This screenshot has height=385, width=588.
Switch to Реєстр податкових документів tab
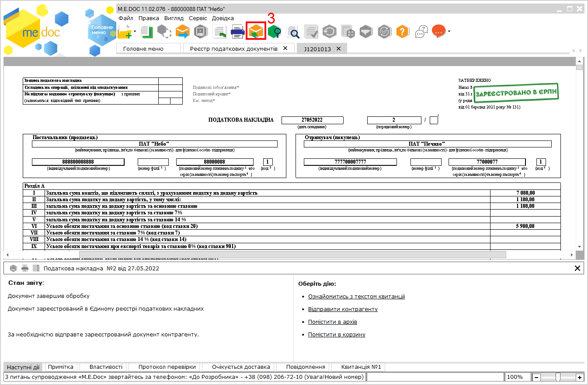[x=233, y=49]
